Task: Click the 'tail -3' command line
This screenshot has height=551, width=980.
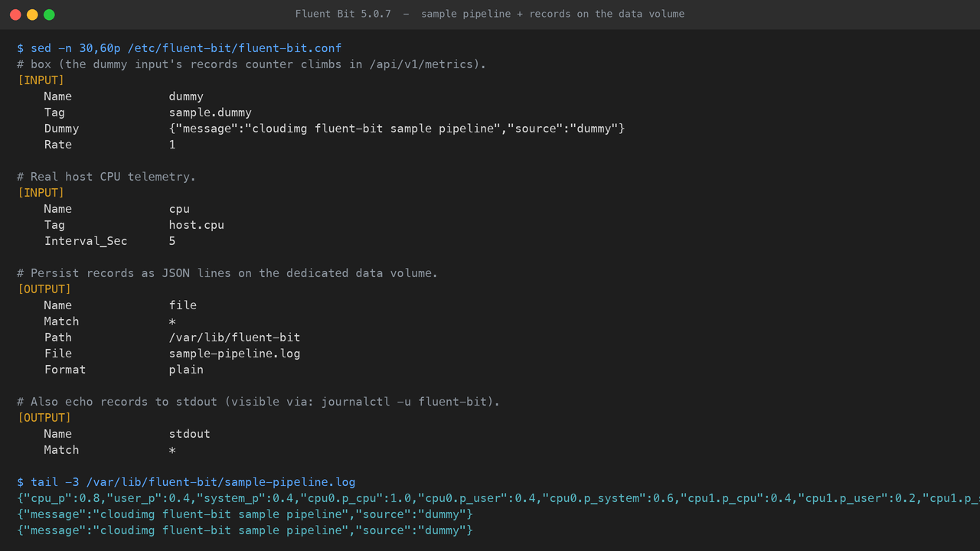Action: point(186,482)
